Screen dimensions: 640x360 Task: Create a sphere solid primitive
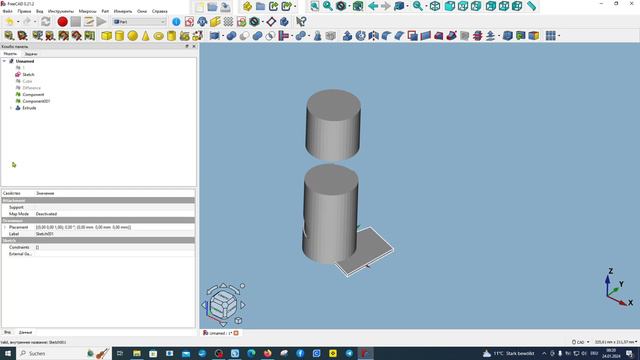pyautogui.click(x=132, y=36)
